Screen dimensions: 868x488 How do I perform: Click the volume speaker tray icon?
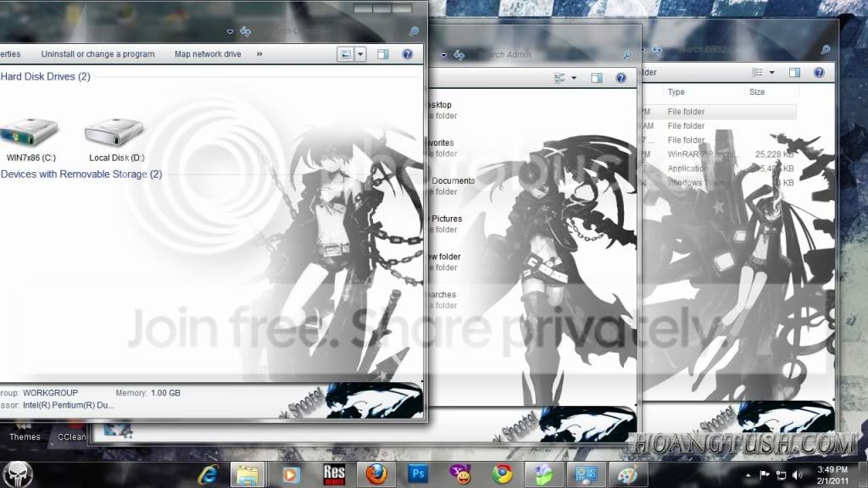(x=797, y=474)
